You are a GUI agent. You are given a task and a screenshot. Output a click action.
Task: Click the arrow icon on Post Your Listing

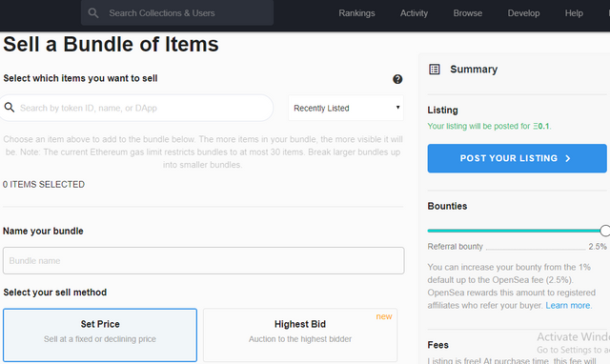coord(568,158)
